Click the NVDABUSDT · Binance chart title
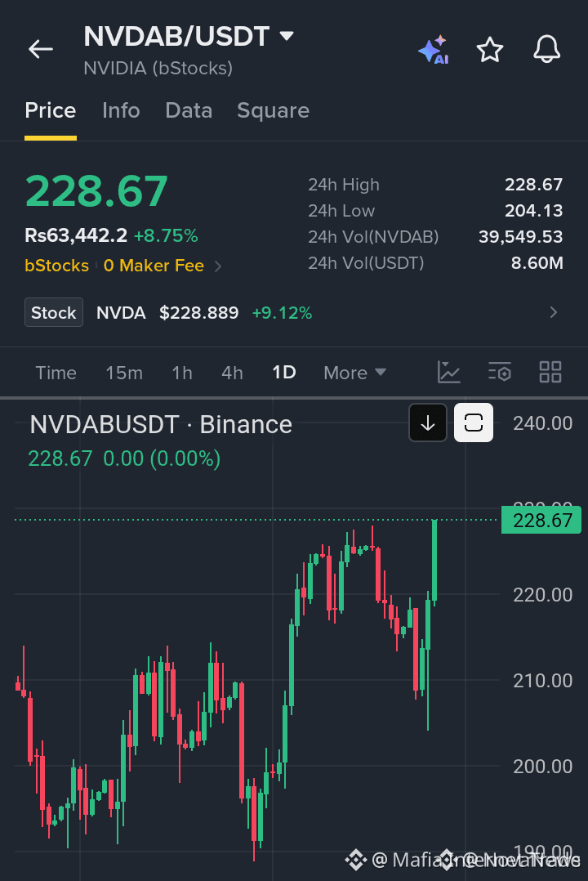Viewport: 588px width, 881px height. click(x=161, y=425)
